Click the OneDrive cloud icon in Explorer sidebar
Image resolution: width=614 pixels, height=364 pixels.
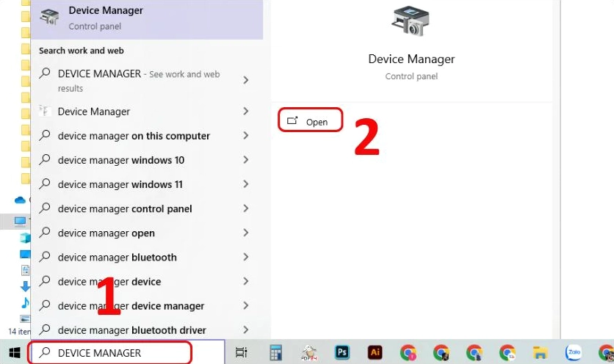coord(20,200)
